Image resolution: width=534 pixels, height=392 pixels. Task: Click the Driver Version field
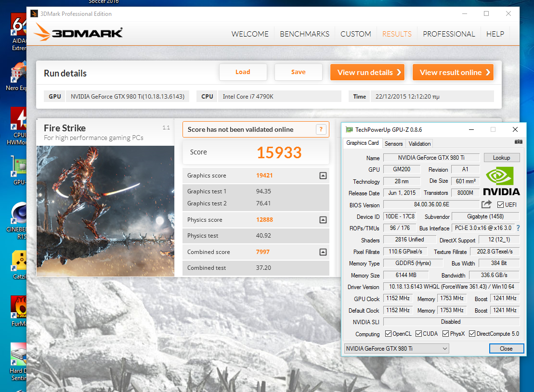click(451, 287)
